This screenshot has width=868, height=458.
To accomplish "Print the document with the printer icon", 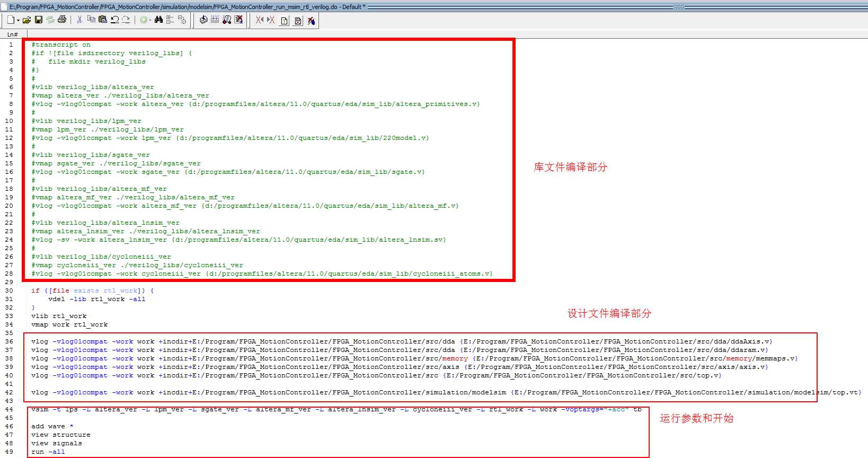I will [x=62, y=20].
